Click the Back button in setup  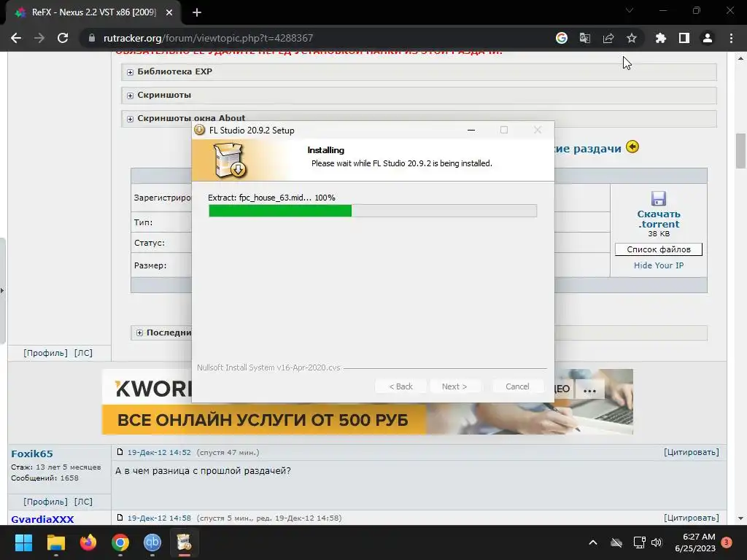point(400,386)
